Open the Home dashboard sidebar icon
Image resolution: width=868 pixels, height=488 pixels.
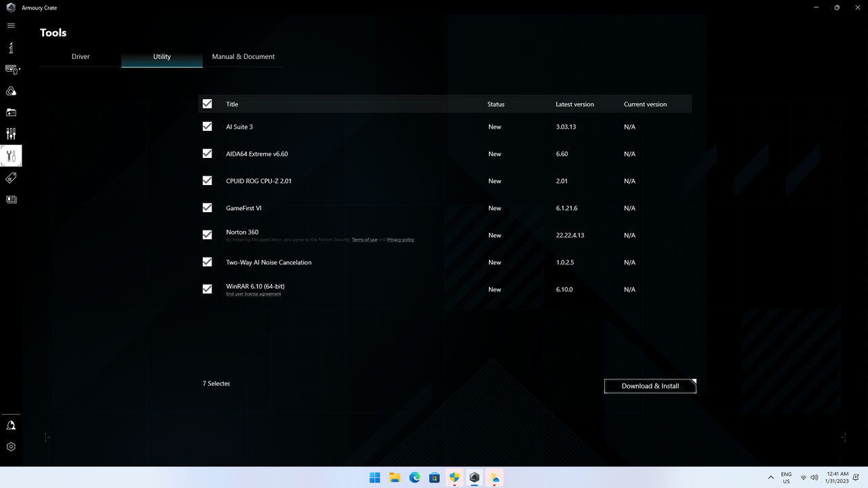11,47
